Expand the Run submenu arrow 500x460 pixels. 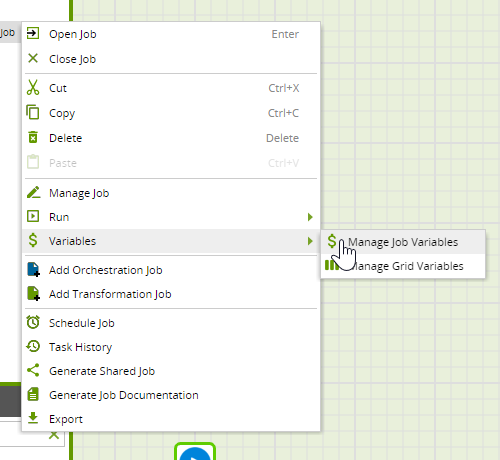310,217
